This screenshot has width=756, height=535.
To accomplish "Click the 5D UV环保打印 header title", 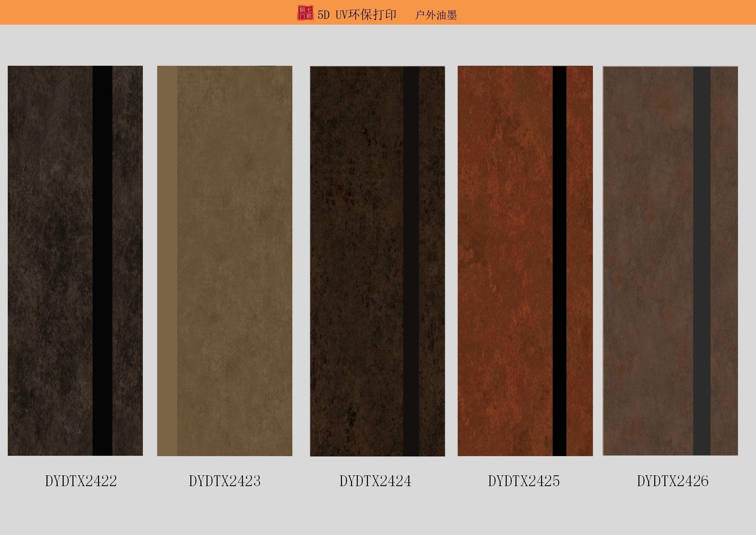I will pos(357,15).
